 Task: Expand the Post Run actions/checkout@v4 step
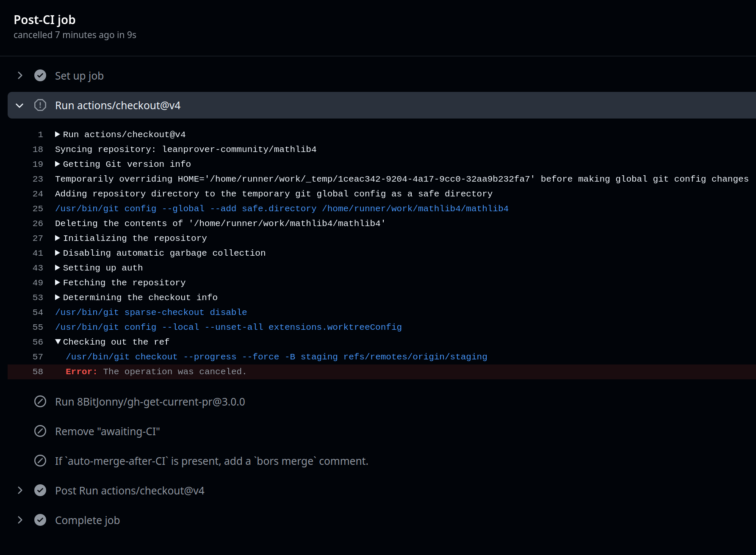pos(20,490)
